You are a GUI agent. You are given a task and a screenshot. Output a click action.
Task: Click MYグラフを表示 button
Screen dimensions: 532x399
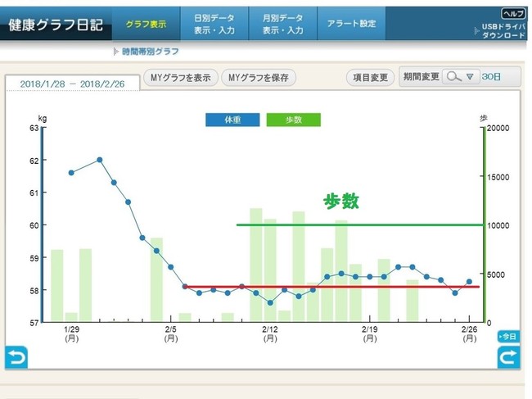click(x=181, y=77)
